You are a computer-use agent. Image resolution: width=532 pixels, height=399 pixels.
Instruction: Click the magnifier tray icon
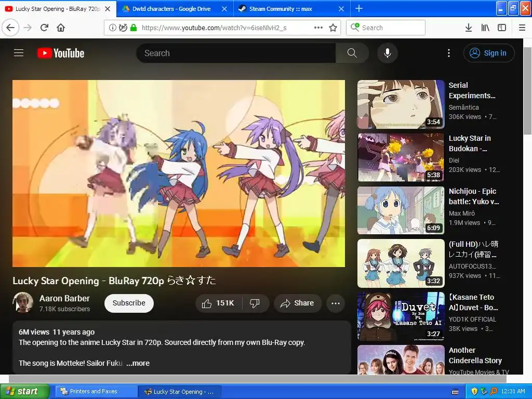pos(494,391)
